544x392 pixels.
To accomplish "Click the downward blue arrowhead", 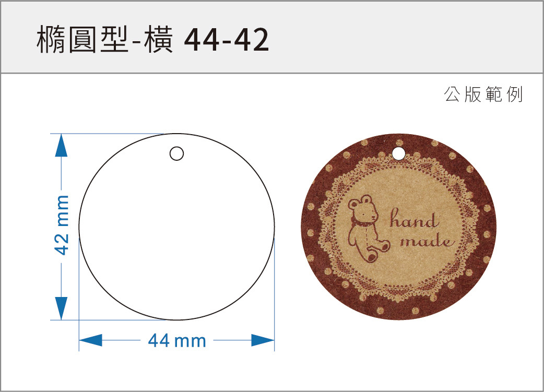I will coord(61,308).
